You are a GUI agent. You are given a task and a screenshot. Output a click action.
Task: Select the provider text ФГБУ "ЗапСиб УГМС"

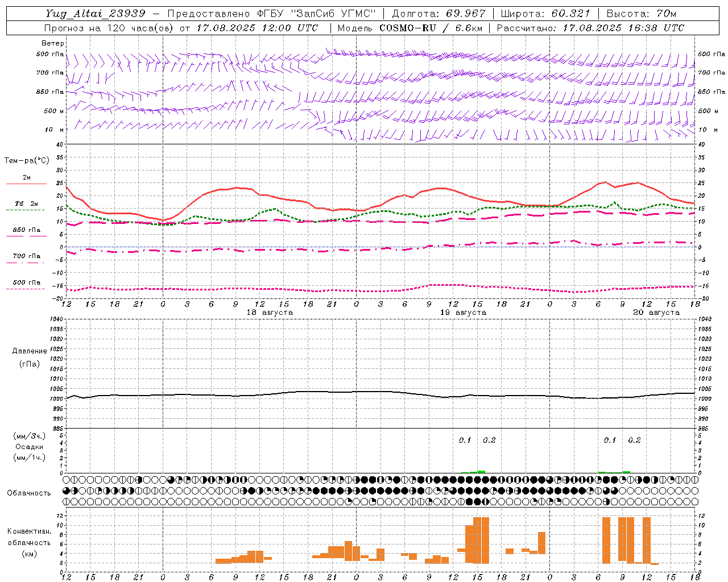[x=317, y=13]
